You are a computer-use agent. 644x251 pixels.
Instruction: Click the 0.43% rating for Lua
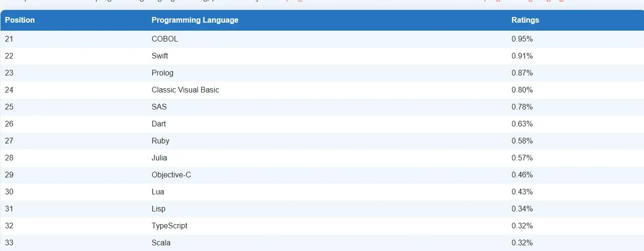[522, 192]
